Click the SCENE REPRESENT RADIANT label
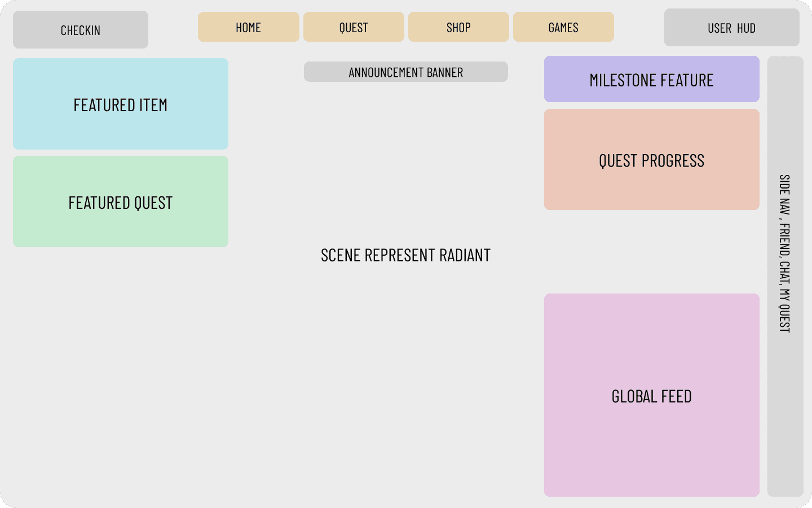The image size is (812, 508). coord(406,255)
